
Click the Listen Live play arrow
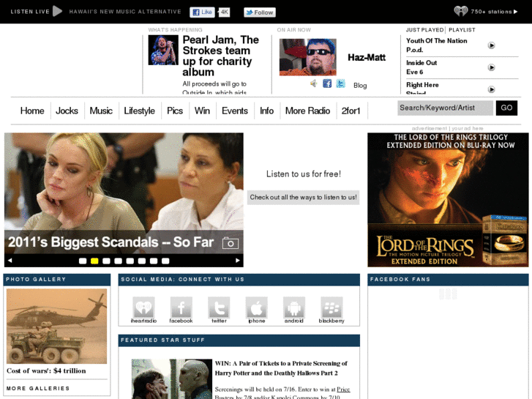coord(57,11)
